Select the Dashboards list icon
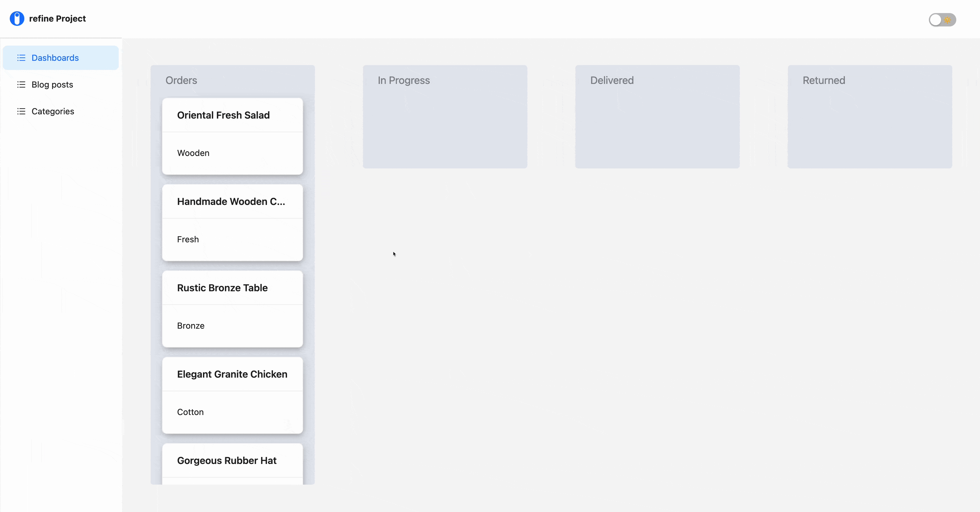 coord(21,58)
